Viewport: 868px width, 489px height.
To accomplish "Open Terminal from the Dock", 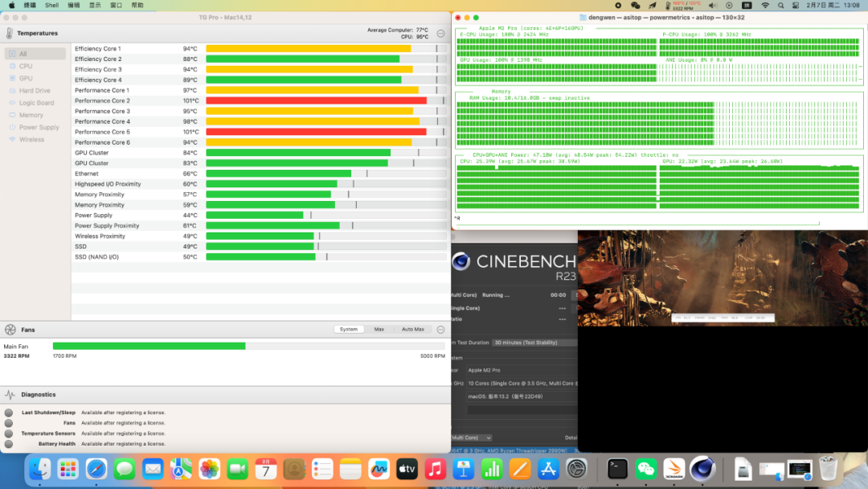I will (617, 468).
